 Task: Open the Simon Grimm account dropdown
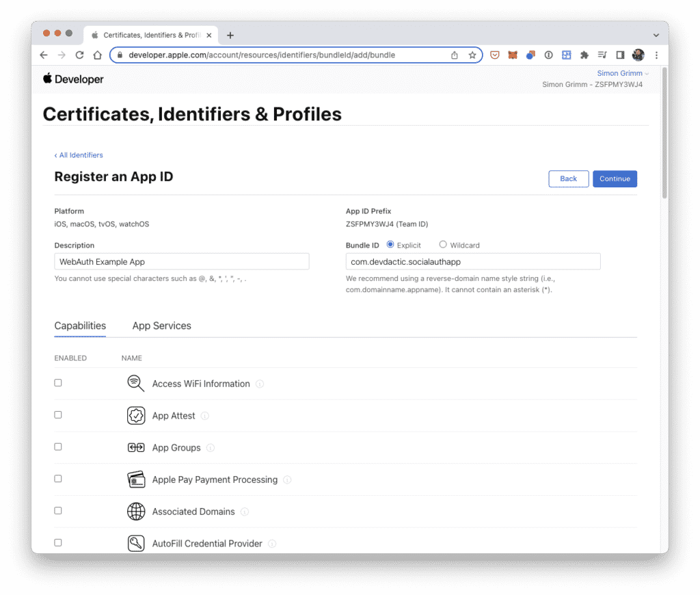(x=620, y=73)
